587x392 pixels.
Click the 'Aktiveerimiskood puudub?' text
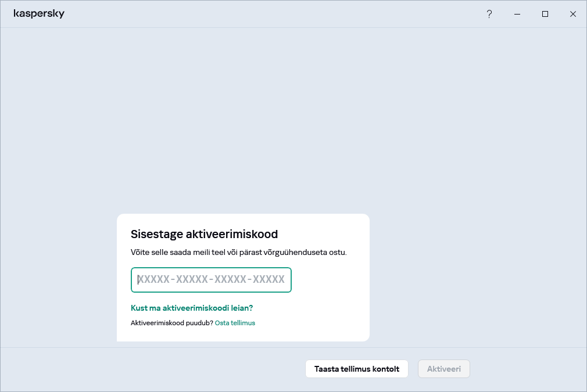[172, 323]
